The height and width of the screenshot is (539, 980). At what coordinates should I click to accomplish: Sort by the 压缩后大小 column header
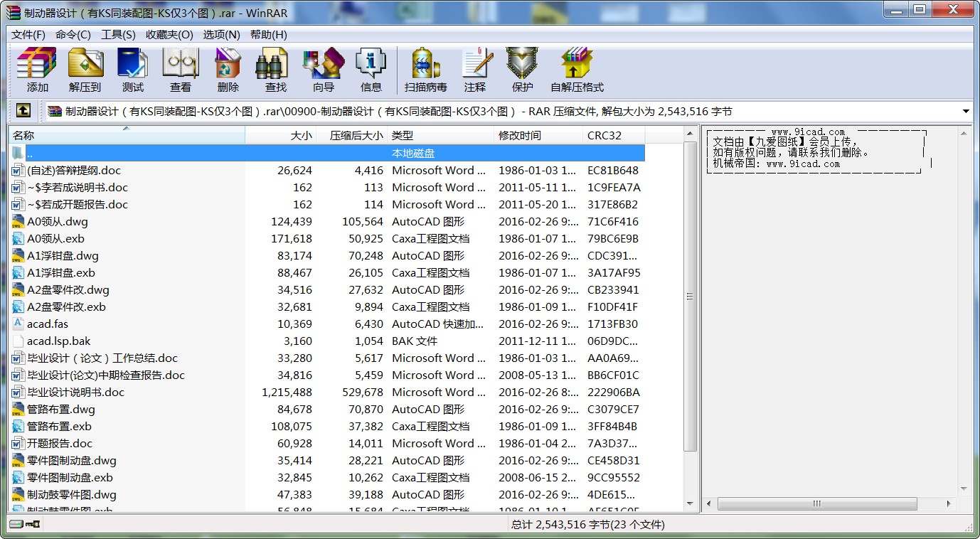pos(352,135)
